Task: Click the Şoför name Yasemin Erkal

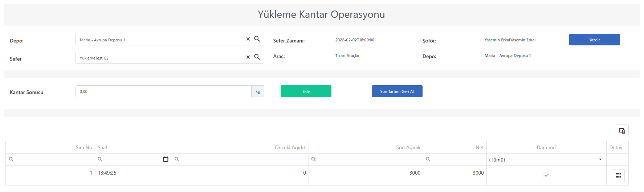Action: [510, 40]
